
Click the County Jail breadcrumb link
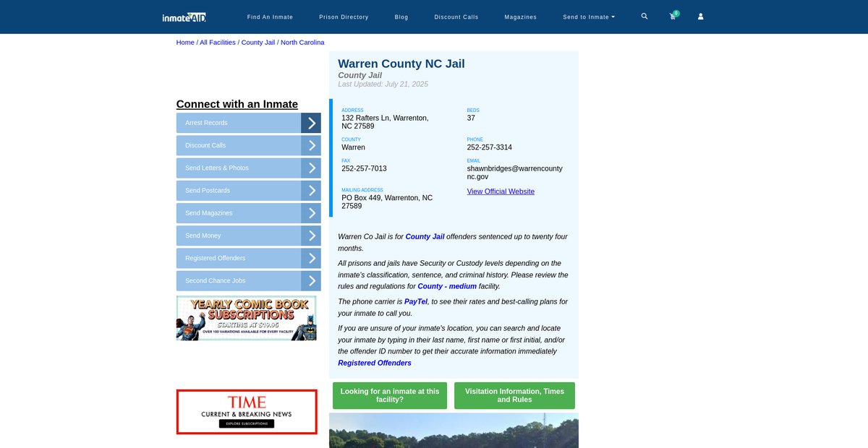point(258,43)
